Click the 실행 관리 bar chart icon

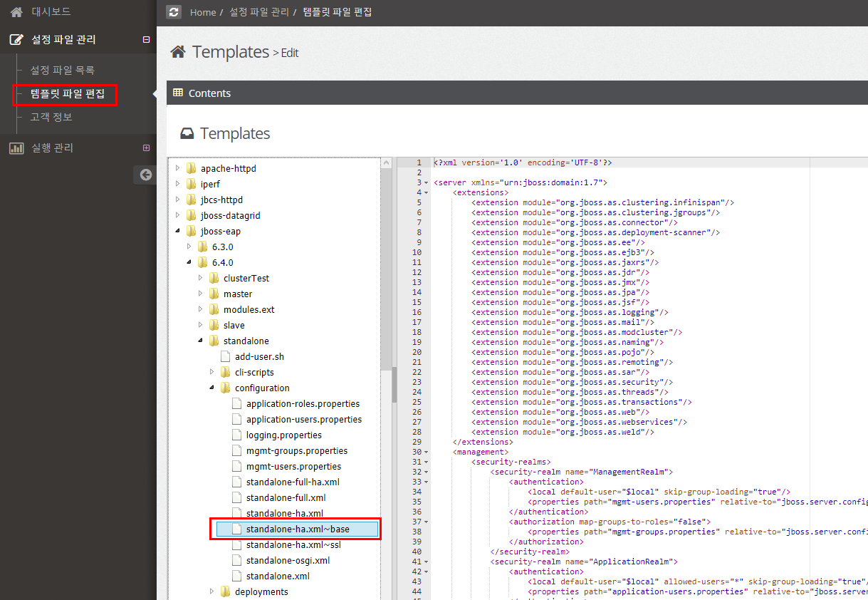(x=16, y=148)
